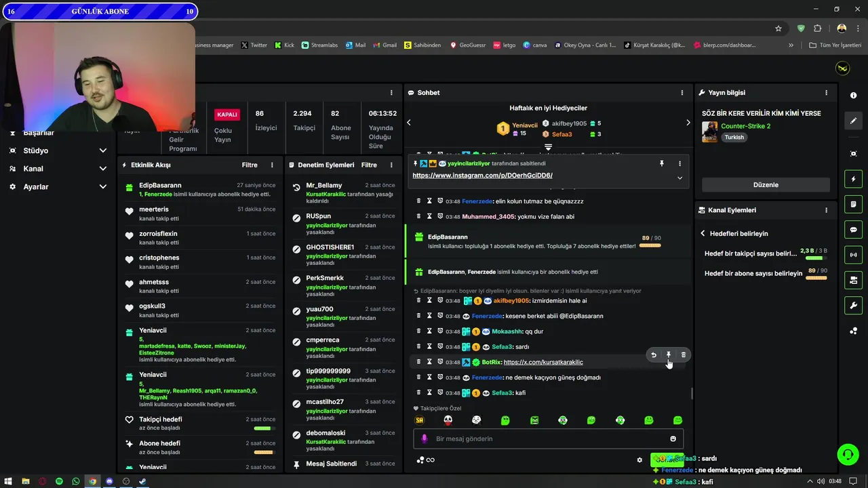Open Sohbet panel three-dot menu
868x488 pixels.
(682, 92)
